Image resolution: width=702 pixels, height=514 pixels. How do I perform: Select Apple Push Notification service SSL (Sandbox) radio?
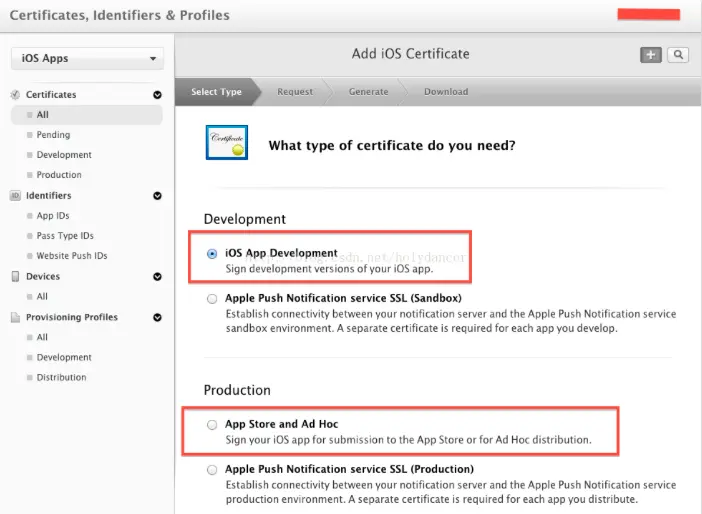(x=212, y=299)
